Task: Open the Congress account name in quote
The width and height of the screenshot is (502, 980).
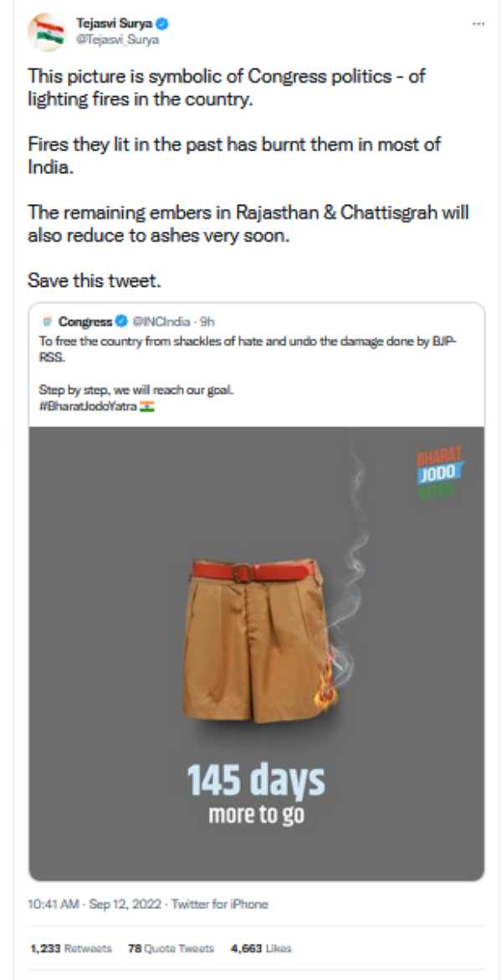Action: [85, 322]
